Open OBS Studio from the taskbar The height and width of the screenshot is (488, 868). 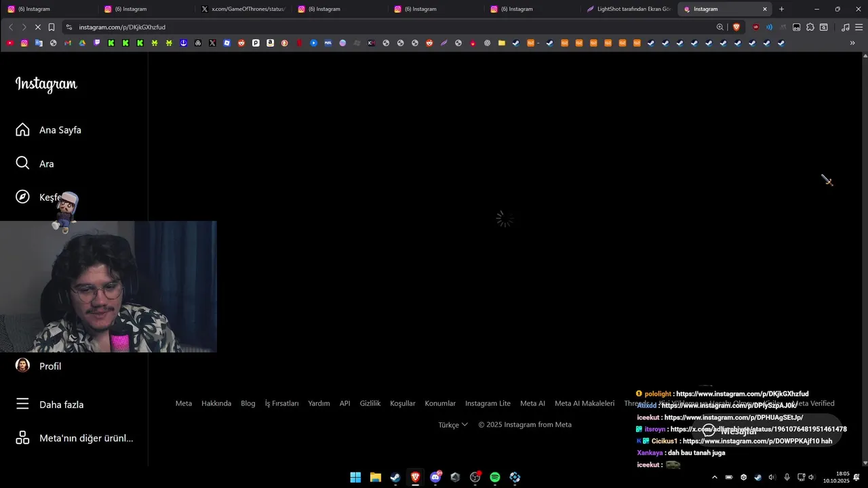[x=475, y=477]
